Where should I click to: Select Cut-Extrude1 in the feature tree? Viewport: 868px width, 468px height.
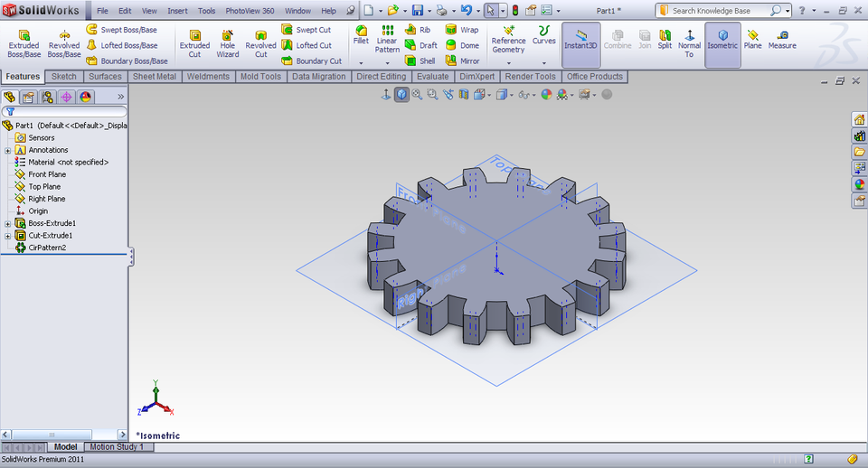point(50,235)
